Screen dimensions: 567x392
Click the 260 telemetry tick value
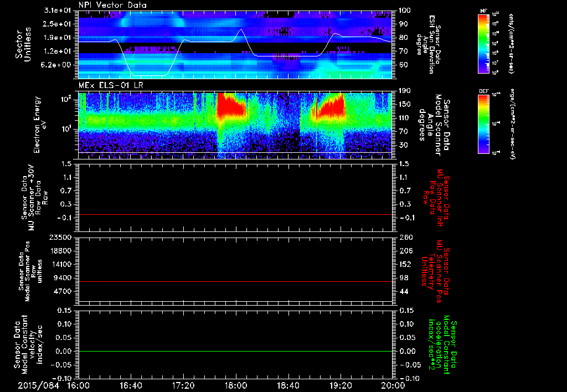click(405, 238)
